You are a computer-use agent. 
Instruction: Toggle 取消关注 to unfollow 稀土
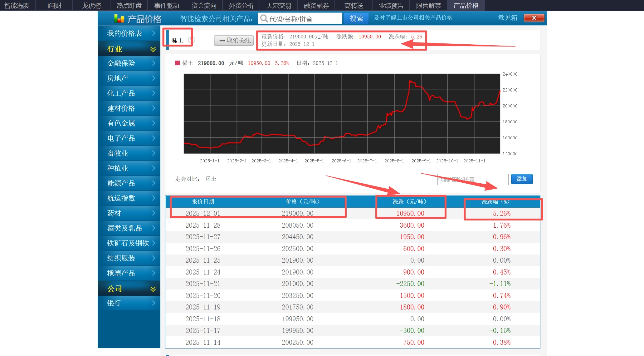coord(234,40)
